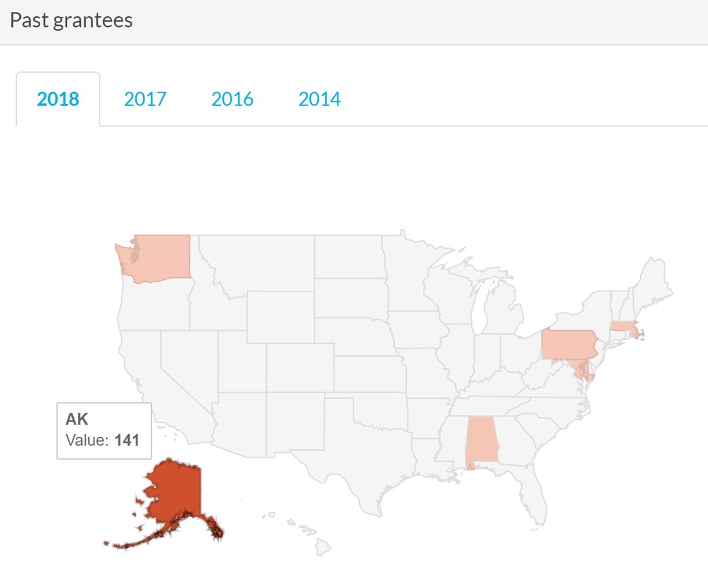Select Maine on the map
Screen dimensions: 708x588
click(655, 282)
